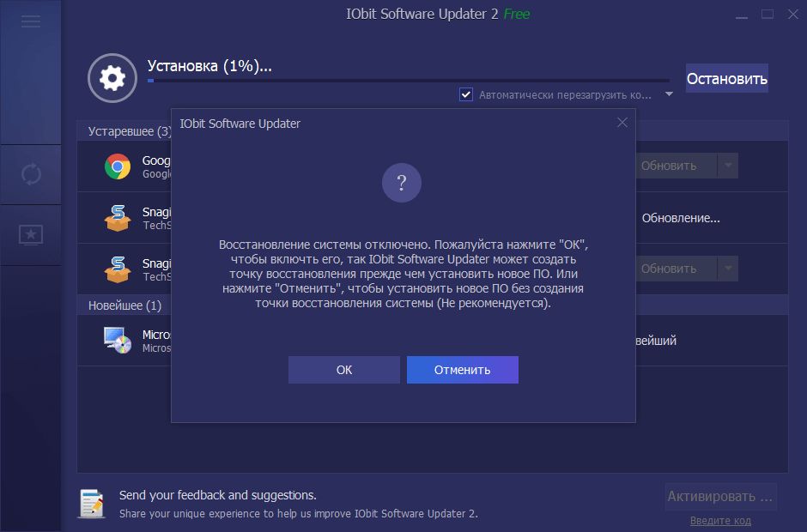Viewport: 807px width, 532px height.
Task: Expand the automatic restart options arrow
Action: click(669, 94)
